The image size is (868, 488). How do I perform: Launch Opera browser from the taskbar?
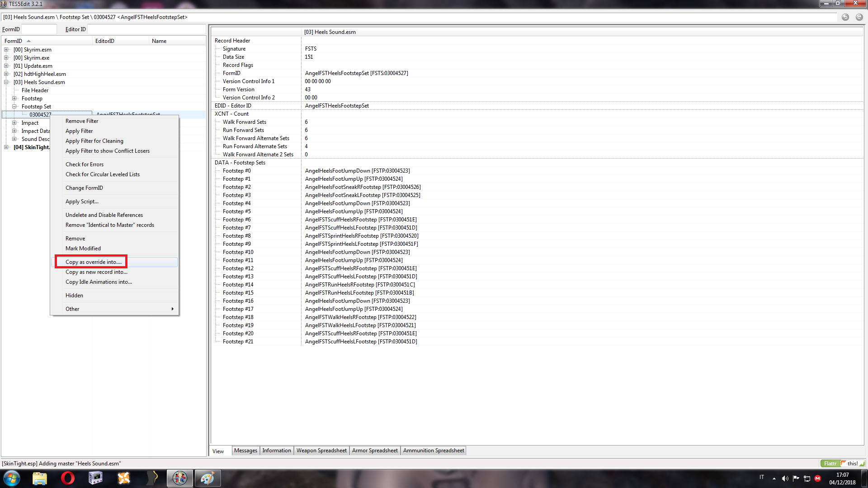coord(68,478)
